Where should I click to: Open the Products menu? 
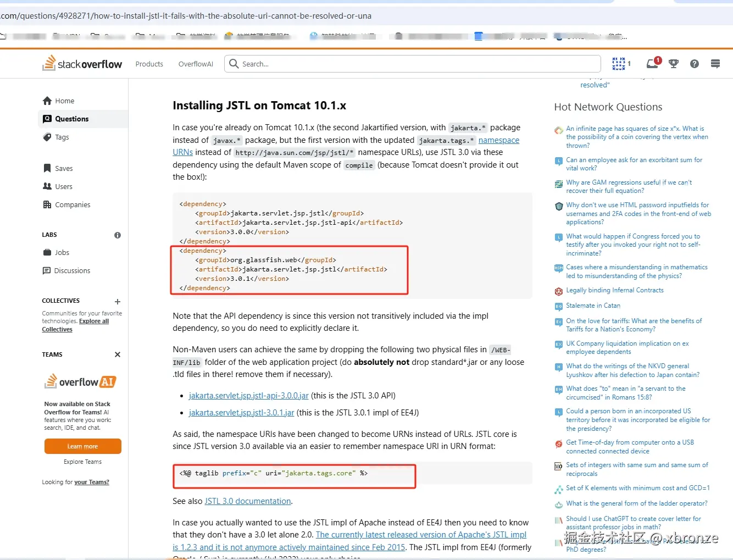click(x=149, y=64)
